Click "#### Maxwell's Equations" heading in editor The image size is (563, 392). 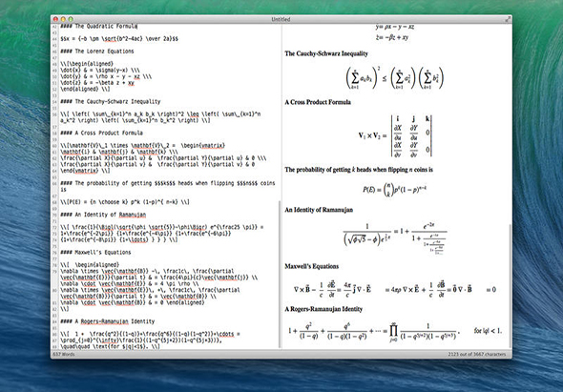95,253
